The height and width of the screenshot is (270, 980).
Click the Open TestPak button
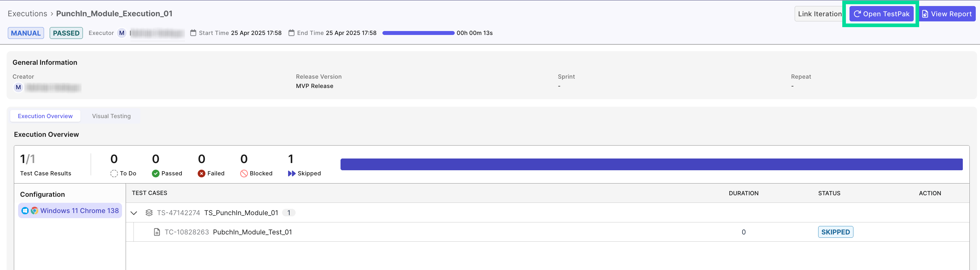(x=881, y=14)
